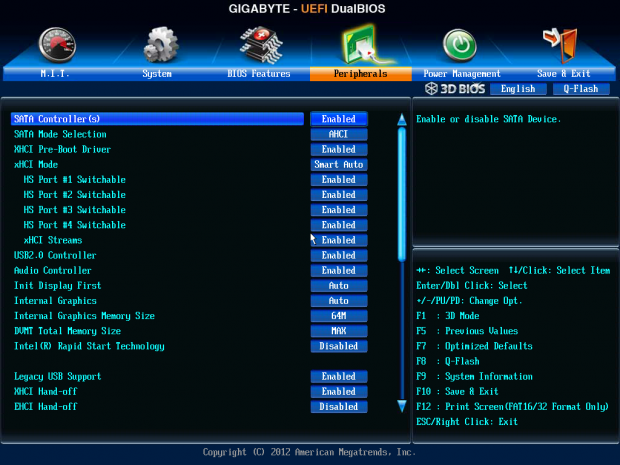The height and width of the screenshot is (465, 620).
Task: Click the settings list scrollbar thumb
Action: pyautogui.click(x=402, y=195)
